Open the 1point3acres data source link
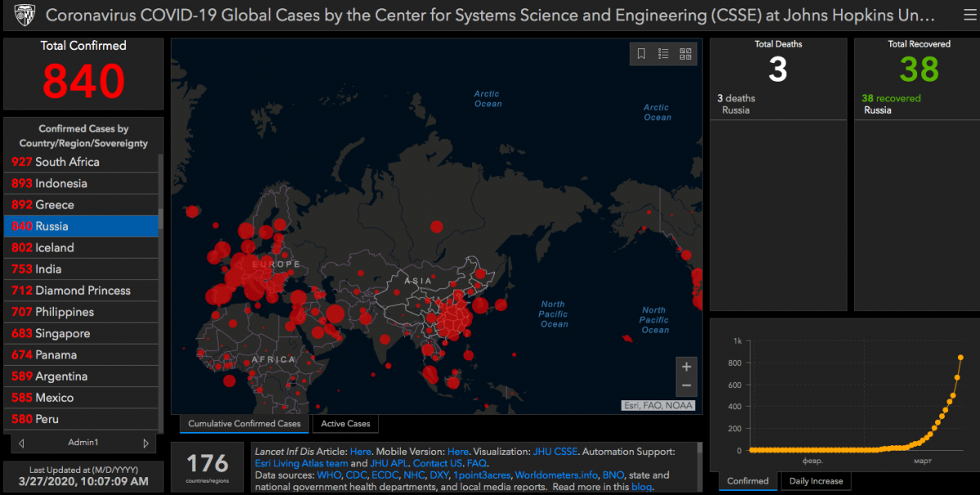 [x=482, y=475]
